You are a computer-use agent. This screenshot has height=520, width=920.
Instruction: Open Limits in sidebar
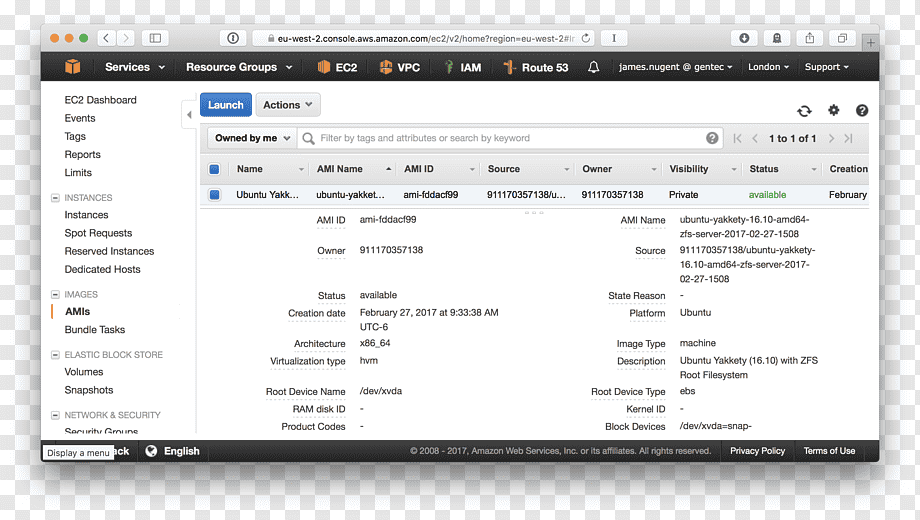tap(78, 173)
